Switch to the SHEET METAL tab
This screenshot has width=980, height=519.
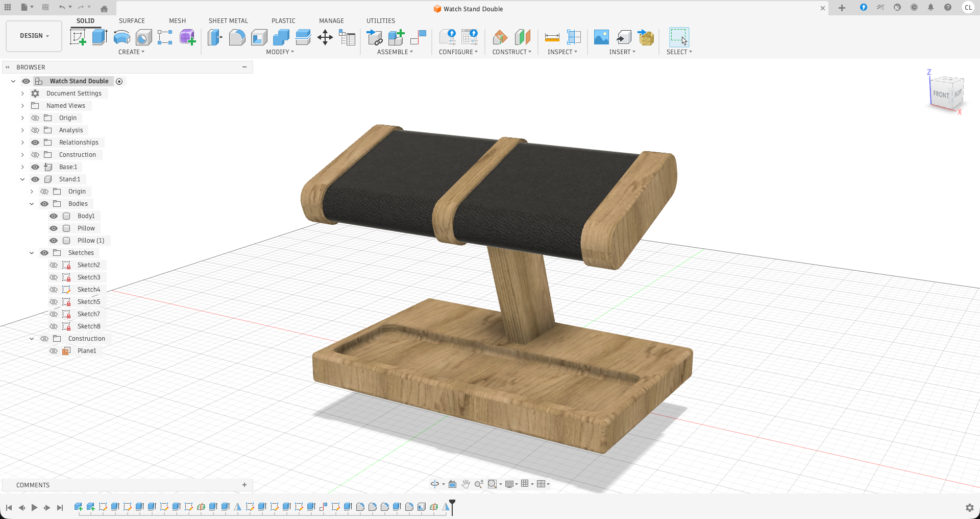pyautogui.click(x=228, y=21)
